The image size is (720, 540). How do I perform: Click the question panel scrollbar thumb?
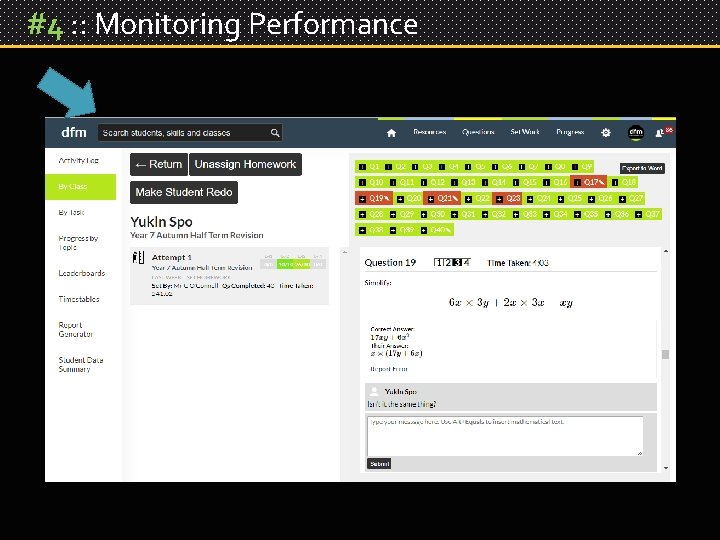(x=665, y=354)
